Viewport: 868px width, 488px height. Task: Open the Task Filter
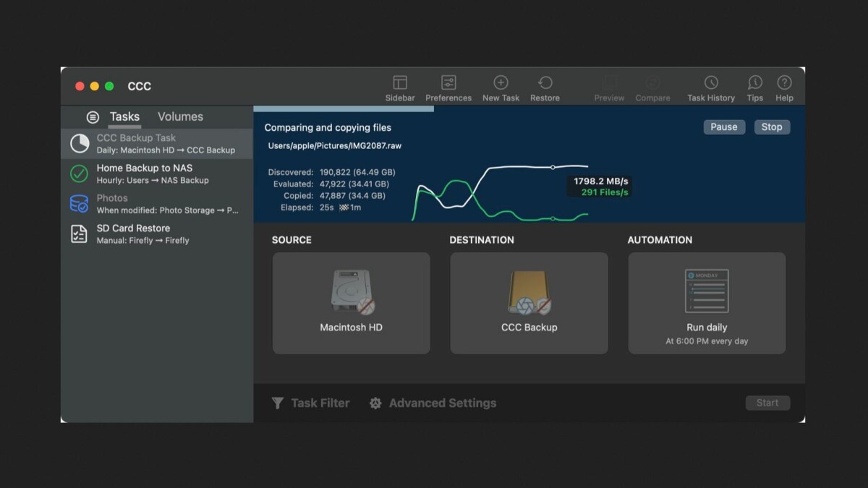(x=310, y=403)
